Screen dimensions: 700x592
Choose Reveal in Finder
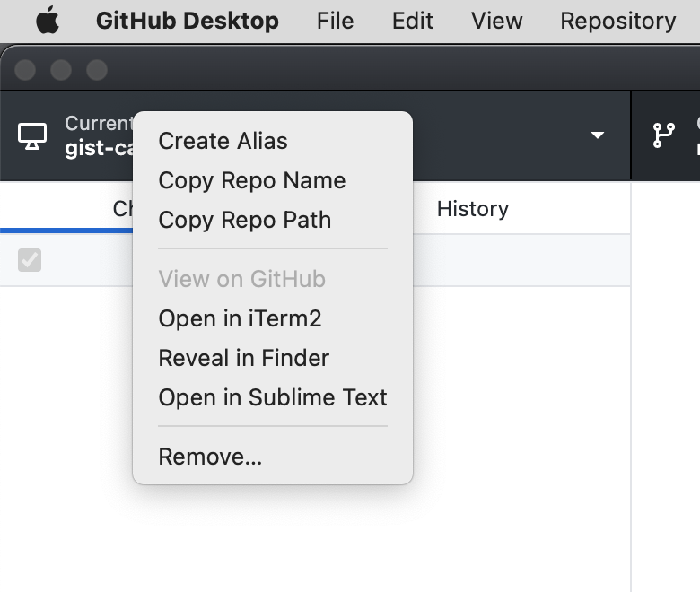[272, 358]
